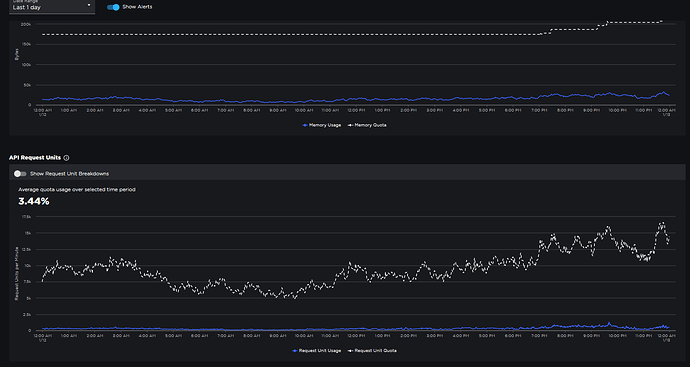The image size is (690, 367).
Task: Select the 'Average quota usage over selected time period' text
Action: click(77, 190)
